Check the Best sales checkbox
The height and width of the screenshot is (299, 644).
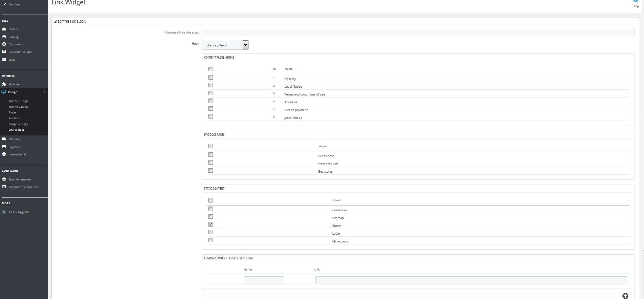pyautogui.click(x=210, y=171)
